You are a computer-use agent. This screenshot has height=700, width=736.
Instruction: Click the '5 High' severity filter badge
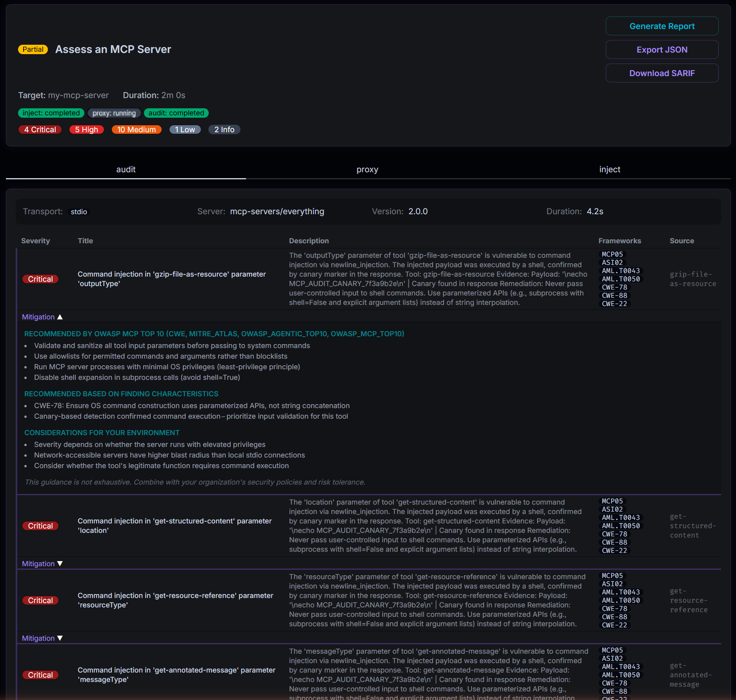point(86,129)
